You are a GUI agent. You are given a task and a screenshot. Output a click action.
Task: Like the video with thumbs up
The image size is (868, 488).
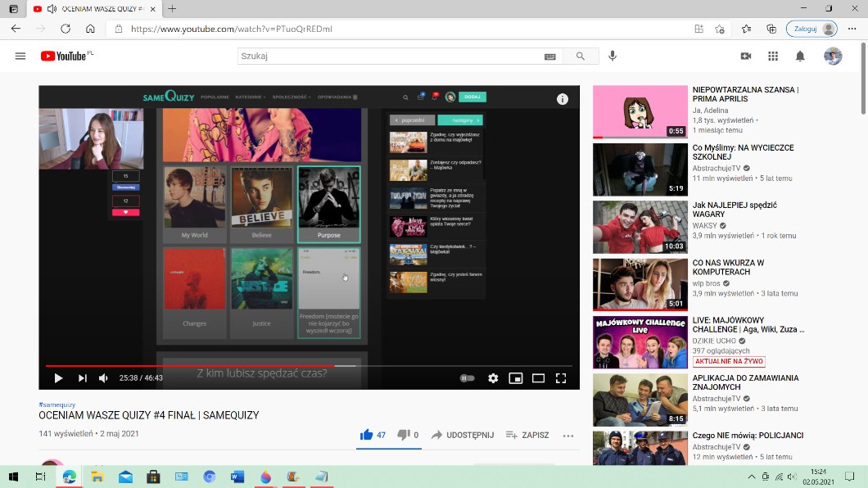point(366,435)
